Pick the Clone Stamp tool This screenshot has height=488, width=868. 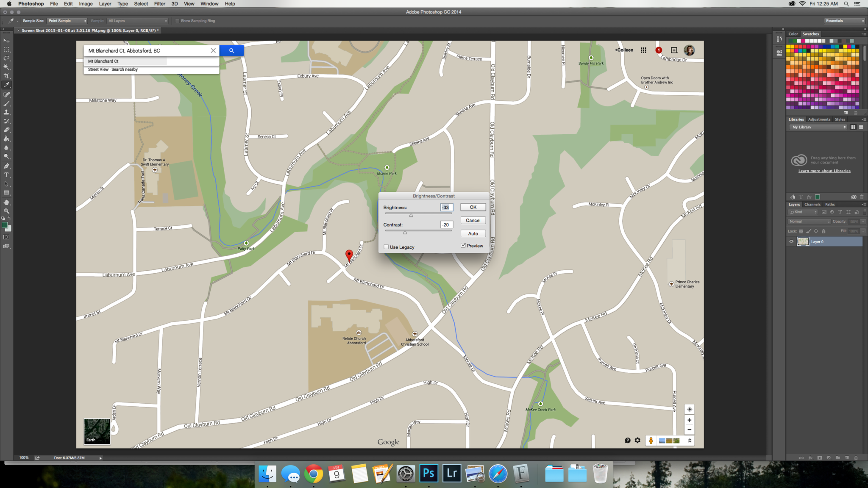click(x=6, y=112)
